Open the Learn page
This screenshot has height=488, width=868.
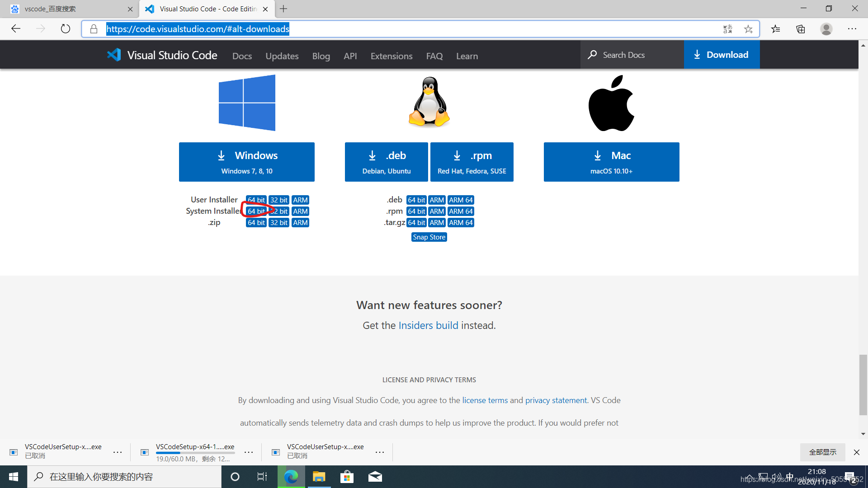pos(467,56)
